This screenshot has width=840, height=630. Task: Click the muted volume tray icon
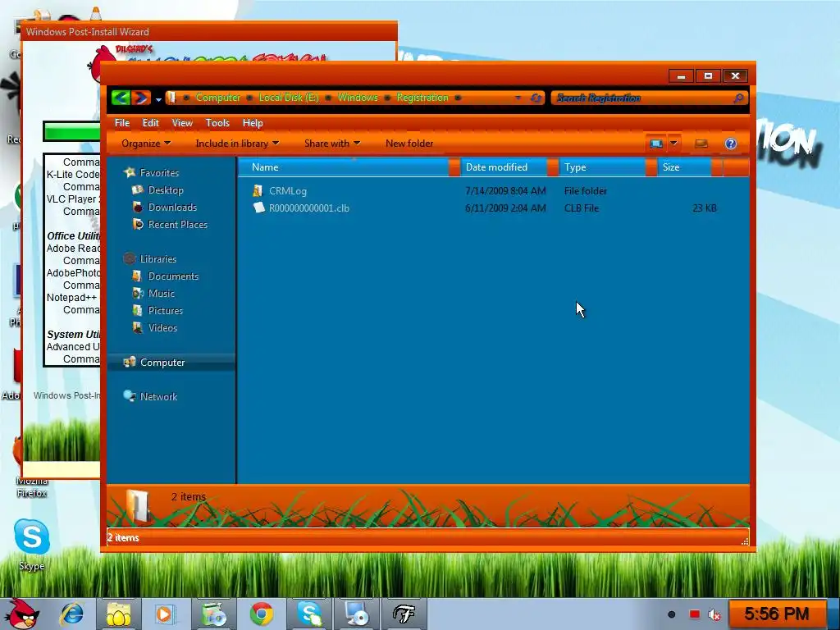click(714, 614)
